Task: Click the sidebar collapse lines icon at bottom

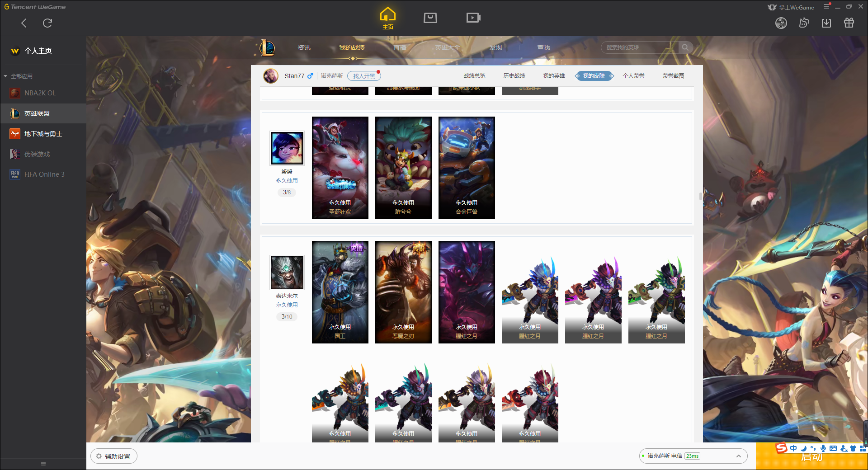Action: (x=43, y=464)
